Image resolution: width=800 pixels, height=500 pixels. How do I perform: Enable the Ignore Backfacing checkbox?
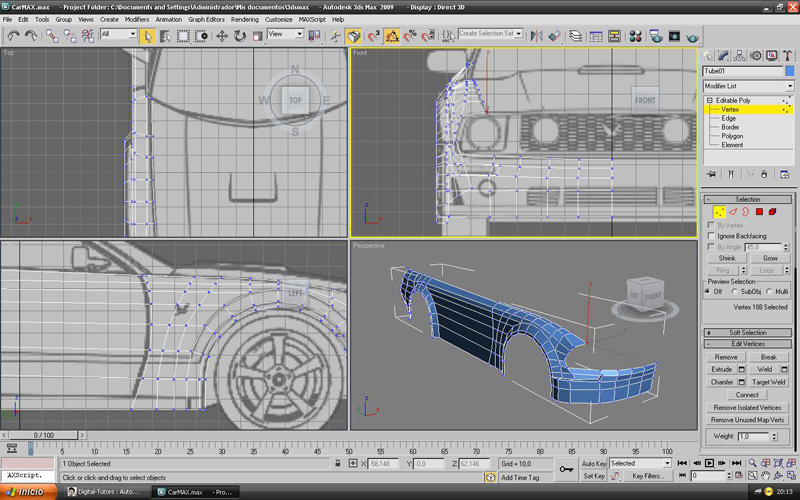click(x=712, y=236)
